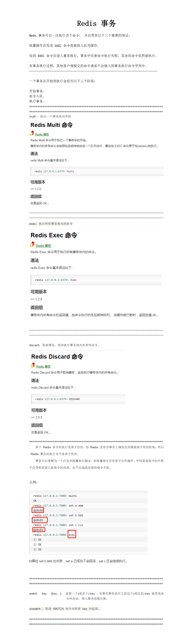Click the 'multi' command in example block

[73, 496]
